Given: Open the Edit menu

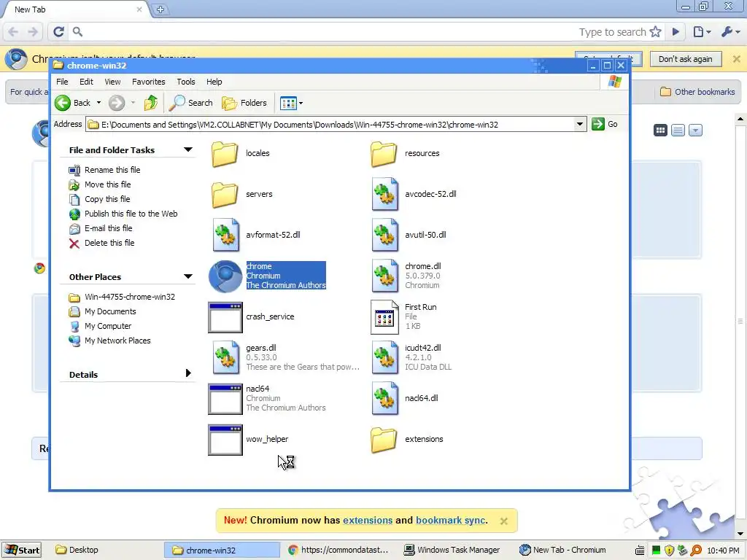Looking at the screenshot, I should click(86, 82).
